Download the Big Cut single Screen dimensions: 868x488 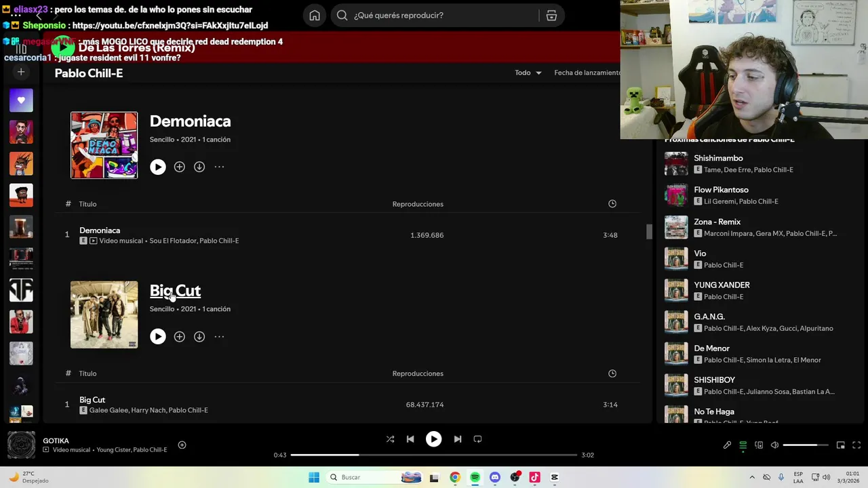click(x=199, y=336)
